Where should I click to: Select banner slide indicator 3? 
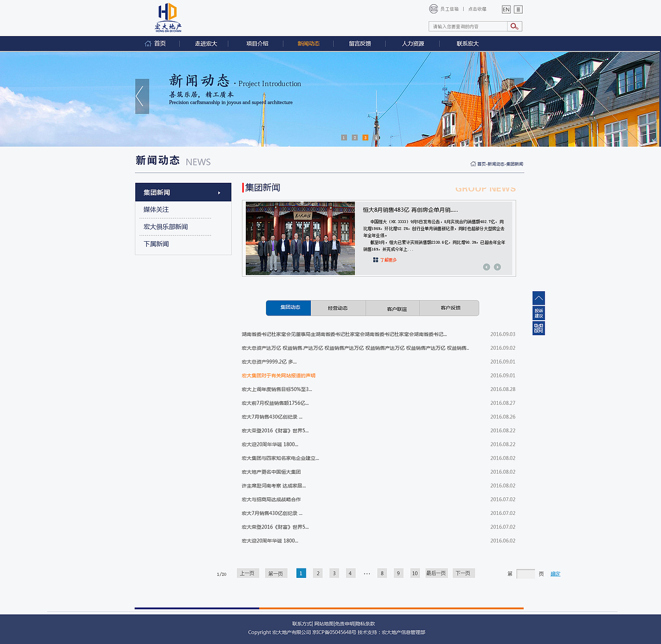365,137
